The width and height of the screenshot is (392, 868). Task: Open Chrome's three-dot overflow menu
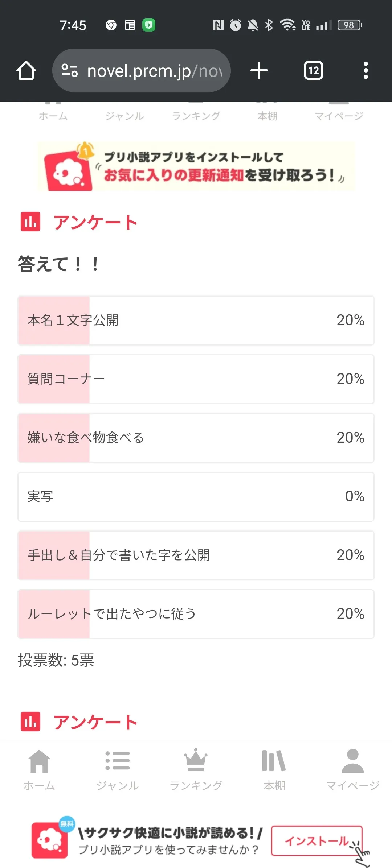coord(366,70)
